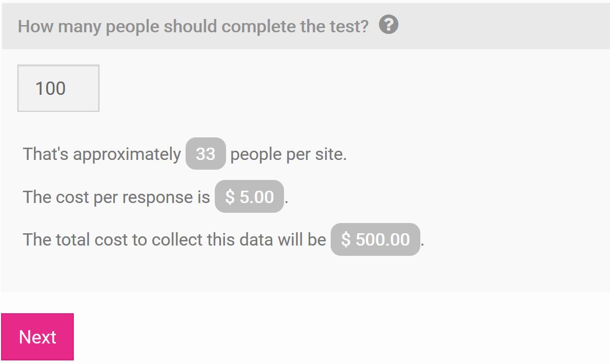Click the 'people per site.' text
The image size is (610, 364).
288,154
